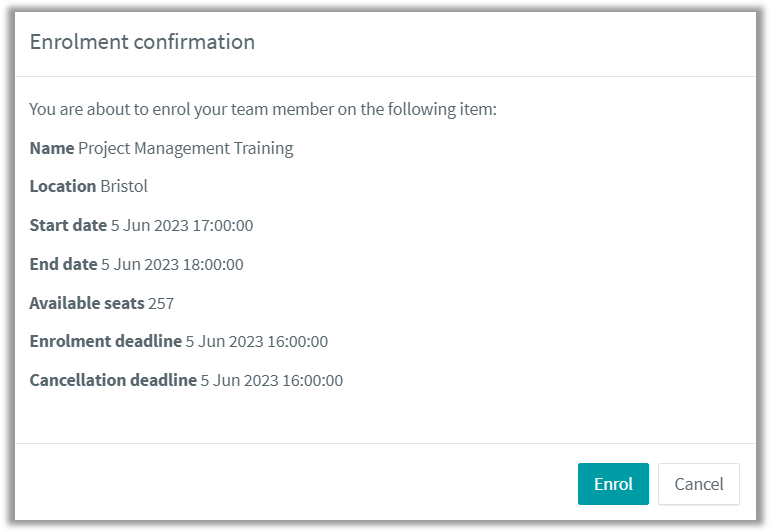Click the bold Start date label
The width and height of the screenshot is (771, 532).
pyautogui.click(x=68, y=225)
